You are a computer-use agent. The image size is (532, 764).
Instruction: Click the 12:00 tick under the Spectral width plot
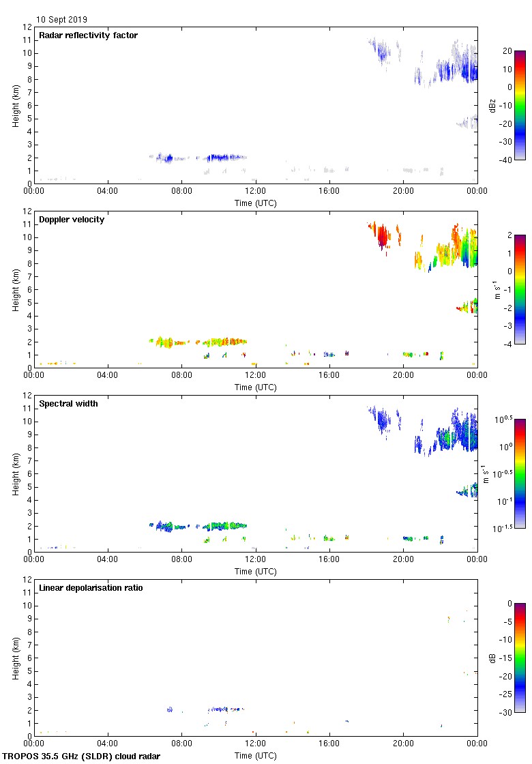tap(256, 559)
